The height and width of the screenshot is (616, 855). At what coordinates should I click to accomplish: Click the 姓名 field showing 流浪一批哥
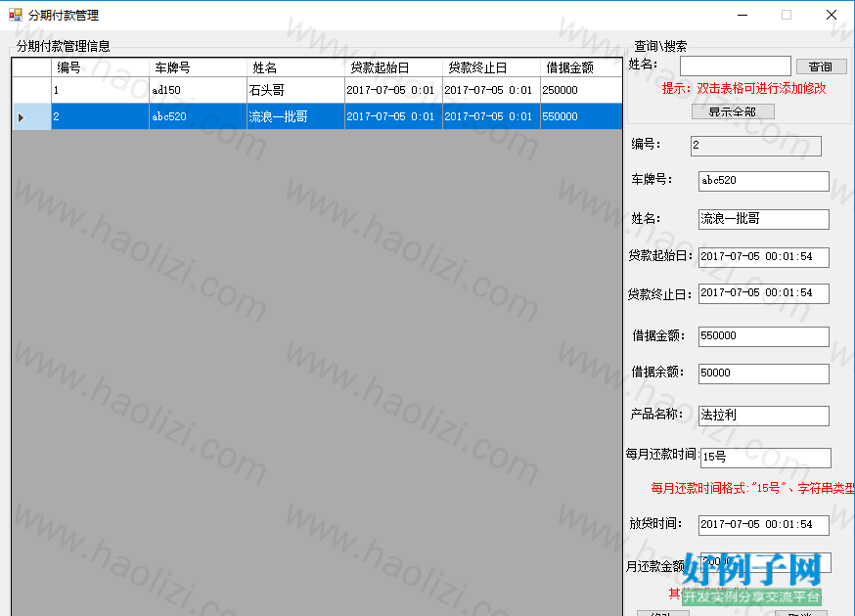tap(763, 219)
